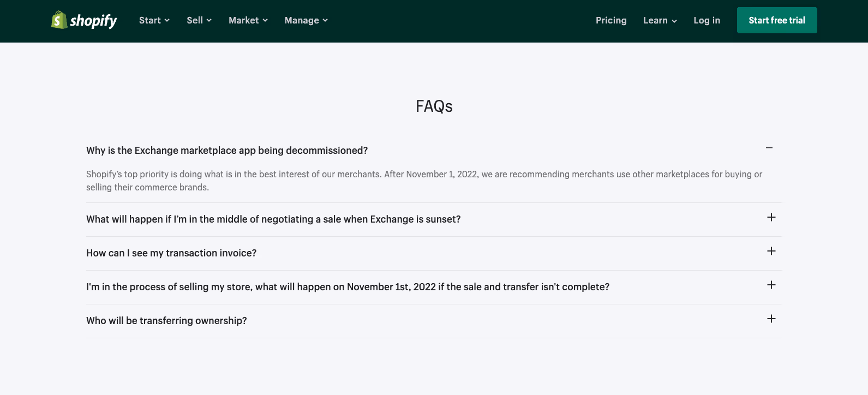Image resolution: width=868 pixels, height=395 pixels.
Task: Click 'How can I see my transaction invoice?' question
Action: (x=171, y=253)
